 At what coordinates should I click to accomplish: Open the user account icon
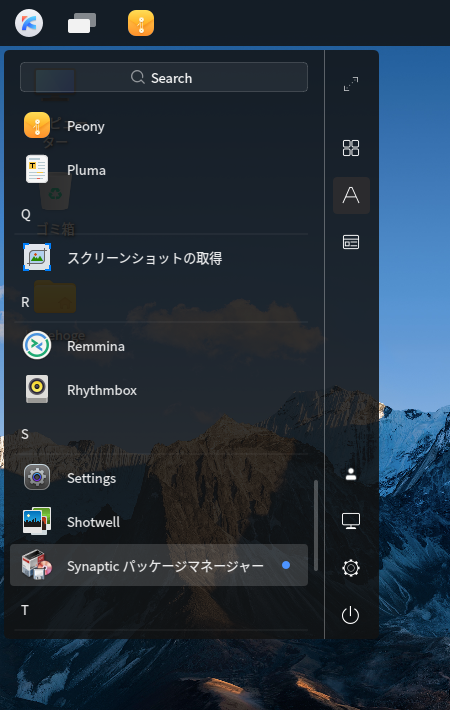(351, 474)
